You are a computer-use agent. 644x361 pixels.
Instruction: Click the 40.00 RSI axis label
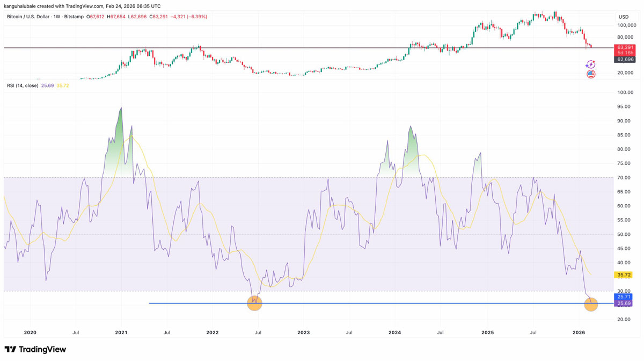624,263
